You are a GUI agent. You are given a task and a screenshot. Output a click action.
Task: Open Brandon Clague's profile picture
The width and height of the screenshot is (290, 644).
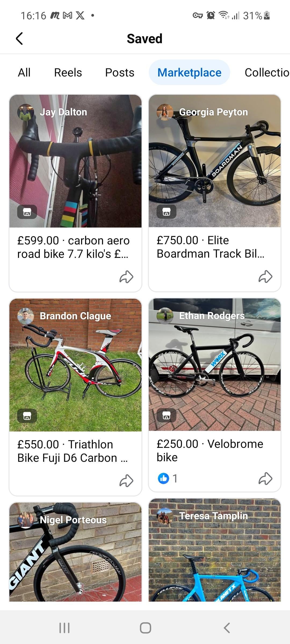pos(26,316)
